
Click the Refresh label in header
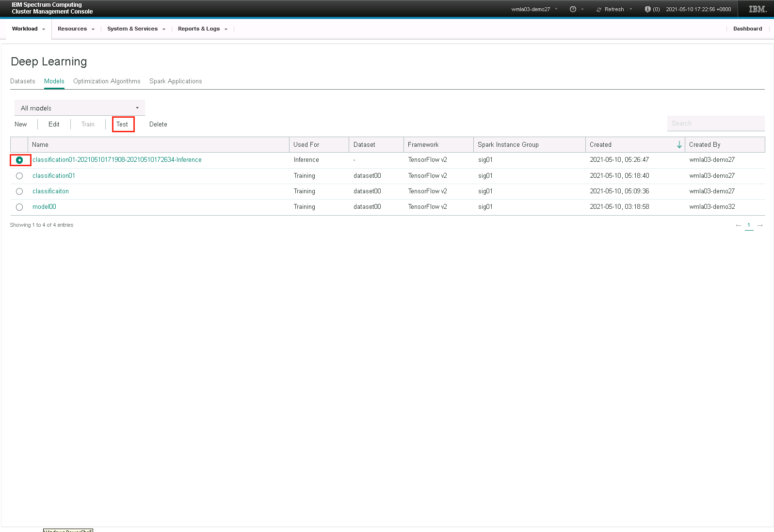tap(614, 9)
